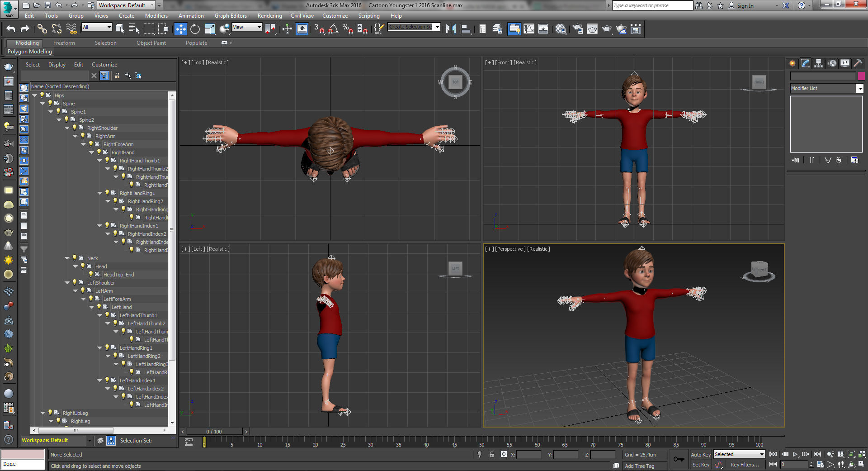Click frame 50 on the timeline track
The height and width of the screenshot is (471, 868).
point(482,442)
